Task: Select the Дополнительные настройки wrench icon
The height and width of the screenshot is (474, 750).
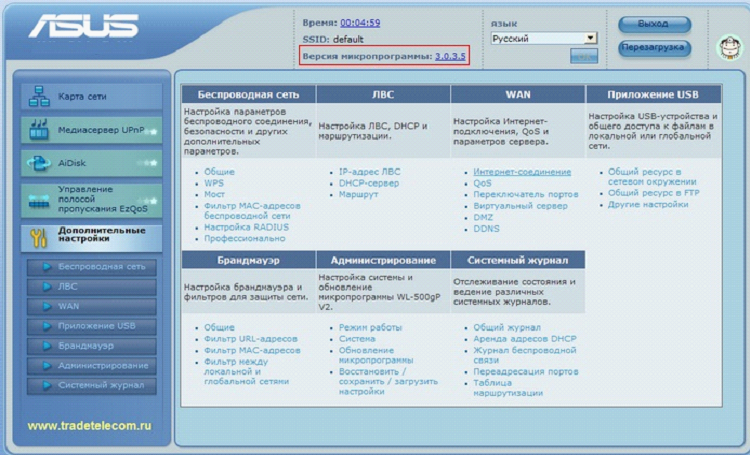Action: (39, 236)
